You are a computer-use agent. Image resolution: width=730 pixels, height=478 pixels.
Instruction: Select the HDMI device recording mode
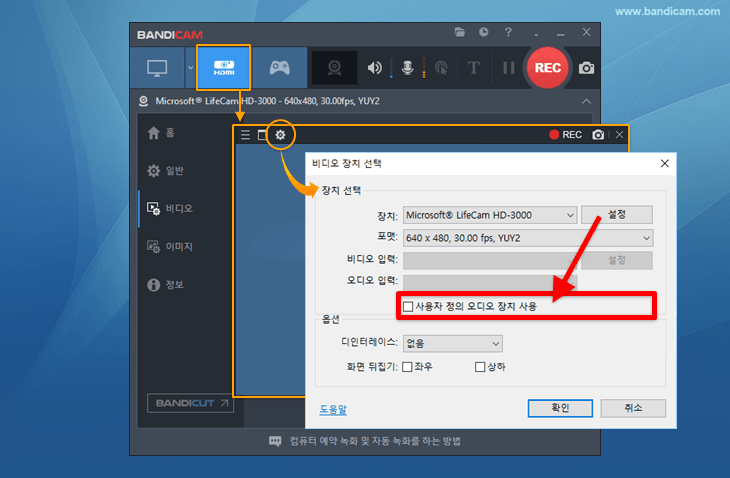coord(224,68)
